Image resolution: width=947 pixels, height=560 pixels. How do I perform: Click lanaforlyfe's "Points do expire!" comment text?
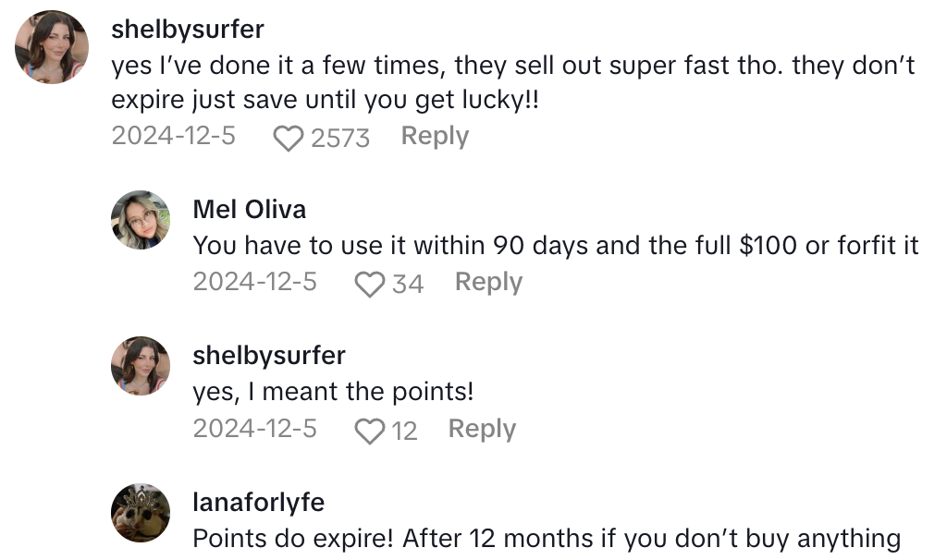[546, 538]
